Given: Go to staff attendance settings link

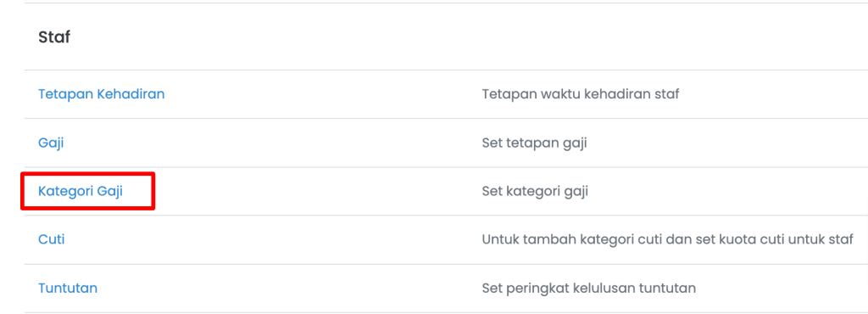Looking at the screenshot, I should [x=102, y=94].
